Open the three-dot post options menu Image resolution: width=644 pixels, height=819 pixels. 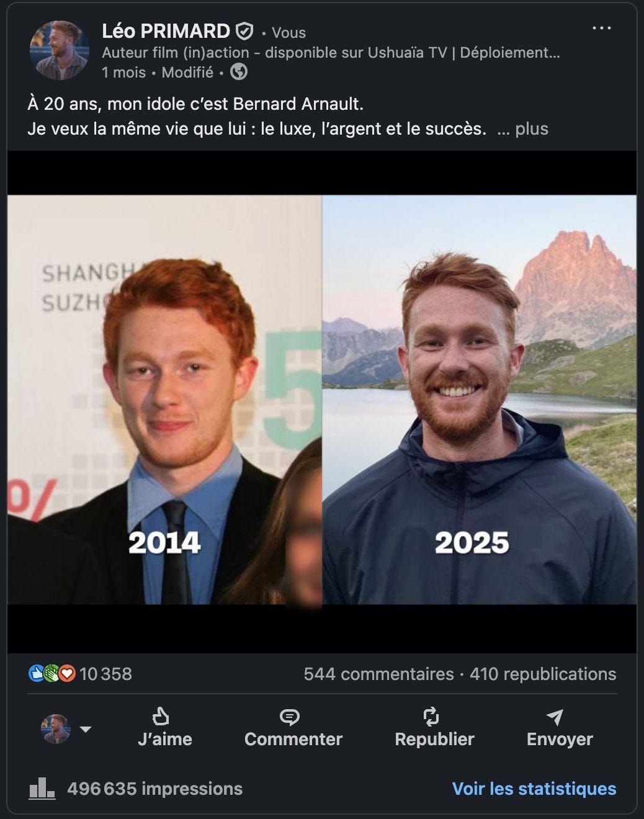tap(602, 29)
